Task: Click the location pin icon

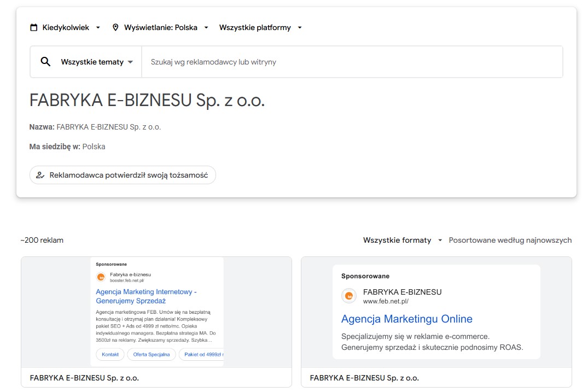Action: point(115,27)
